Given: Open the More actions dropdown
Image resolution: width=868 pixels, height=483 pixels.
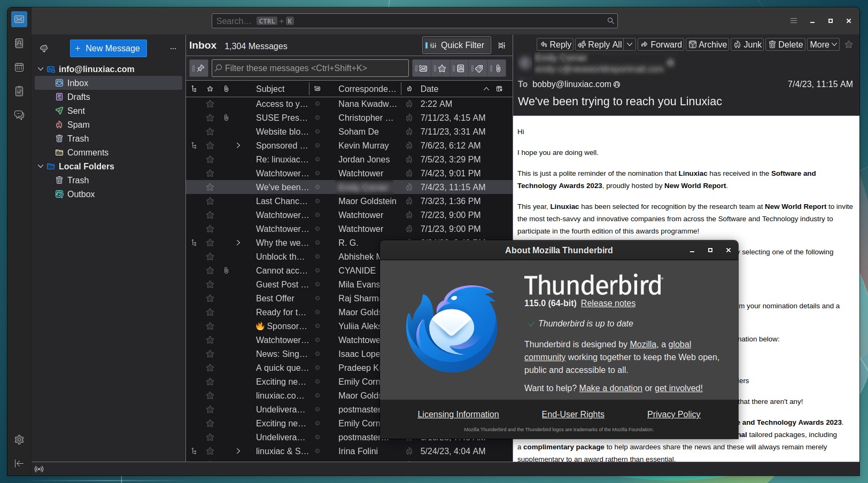Looking at the screenshot, I should 823,44.
